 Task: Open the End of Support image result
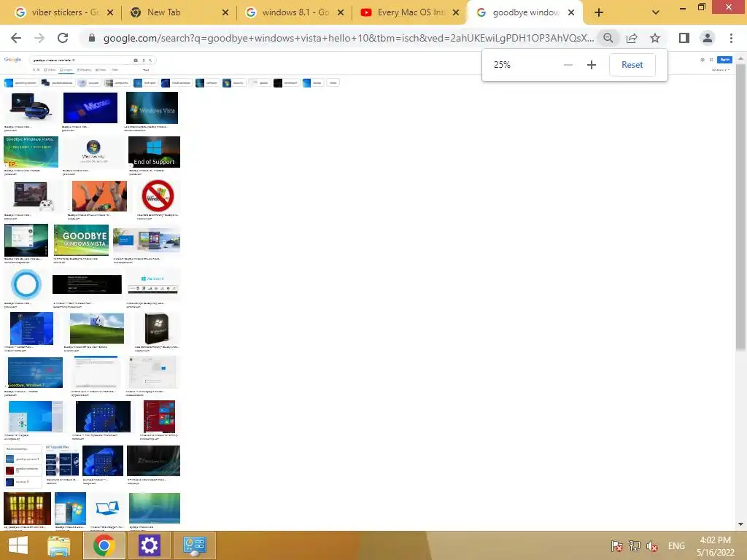click(x=154, y=152)
